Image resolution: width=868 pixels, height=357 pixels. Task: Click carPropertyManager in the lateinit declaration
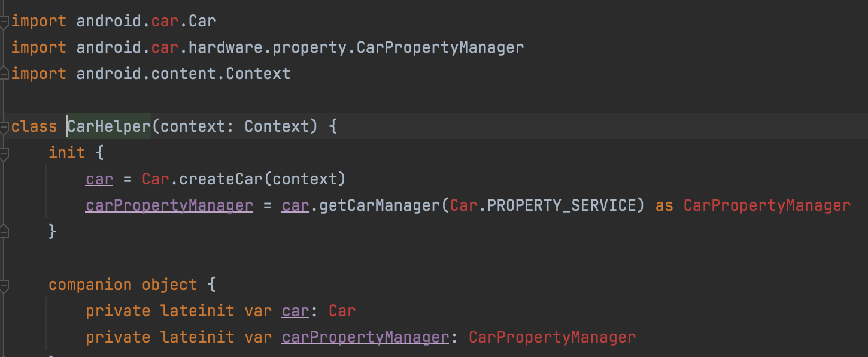[x=365, y=337]
